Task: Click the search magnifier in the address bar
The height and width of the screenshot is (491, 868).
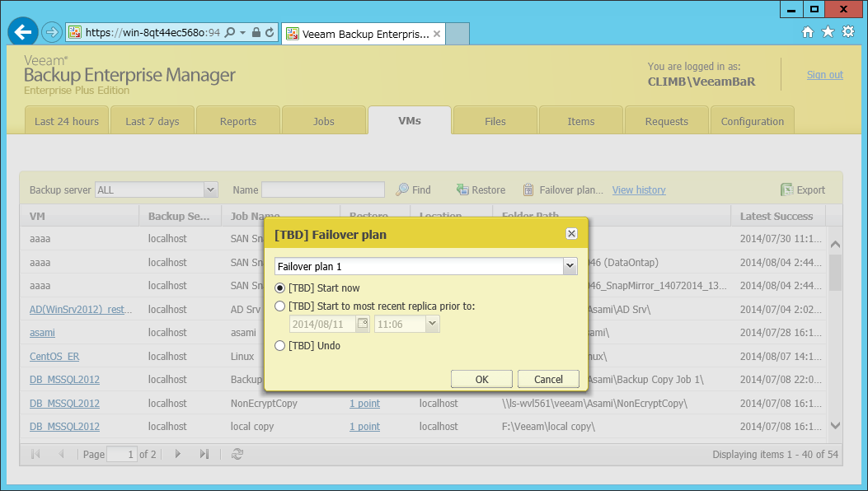Action: (230, 33)
